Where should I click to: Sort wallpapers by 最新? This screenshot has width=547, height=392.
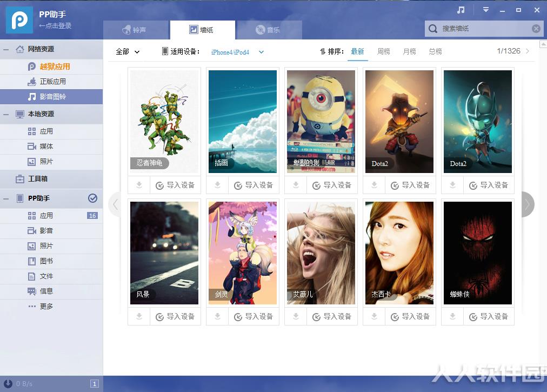[x=358, y=52]
